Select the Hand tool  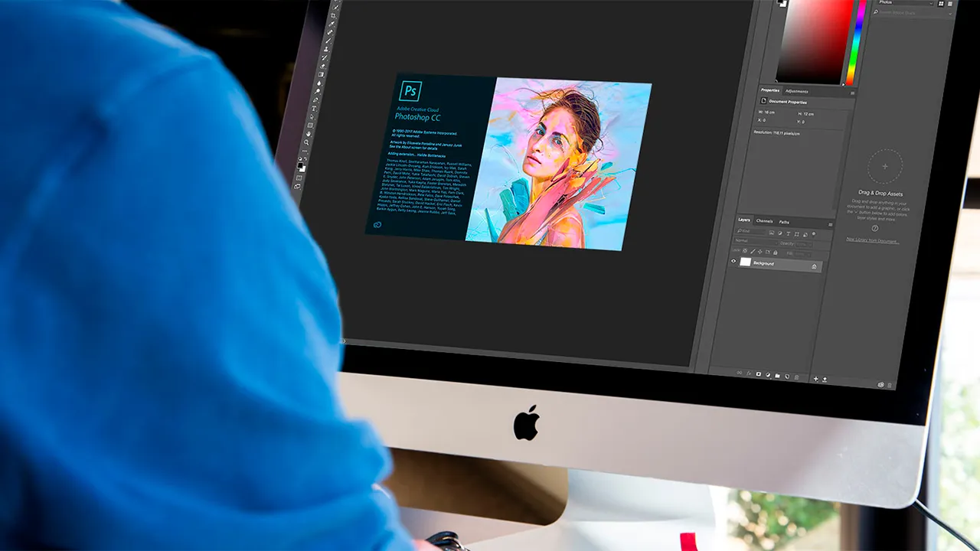(309, 134)
